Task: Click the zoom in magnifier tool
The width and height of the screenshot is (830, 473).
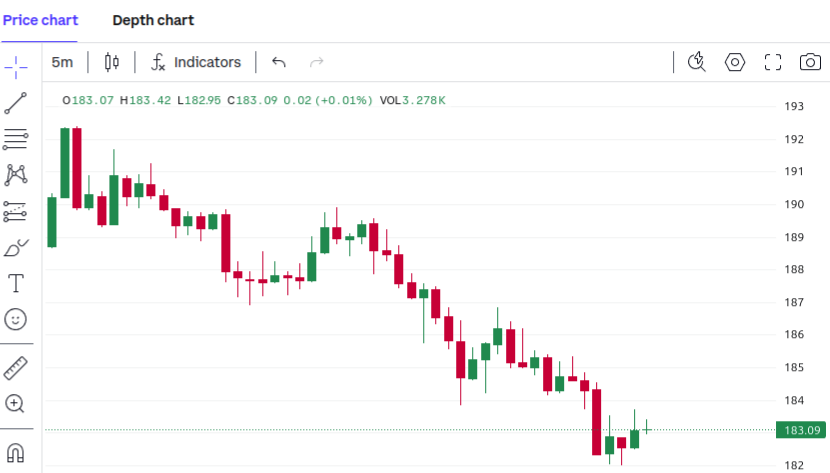Action: click(16, 403)
